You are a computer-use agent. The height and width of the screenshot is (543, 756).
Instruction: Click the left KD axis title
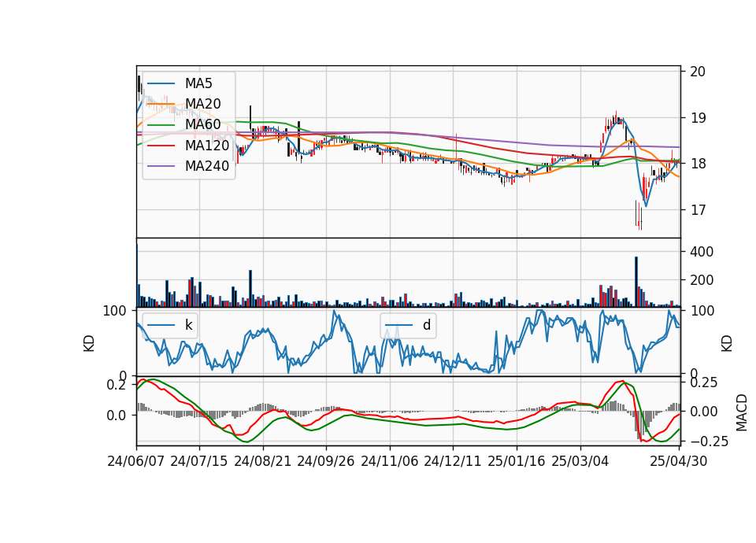coord(89,344)
